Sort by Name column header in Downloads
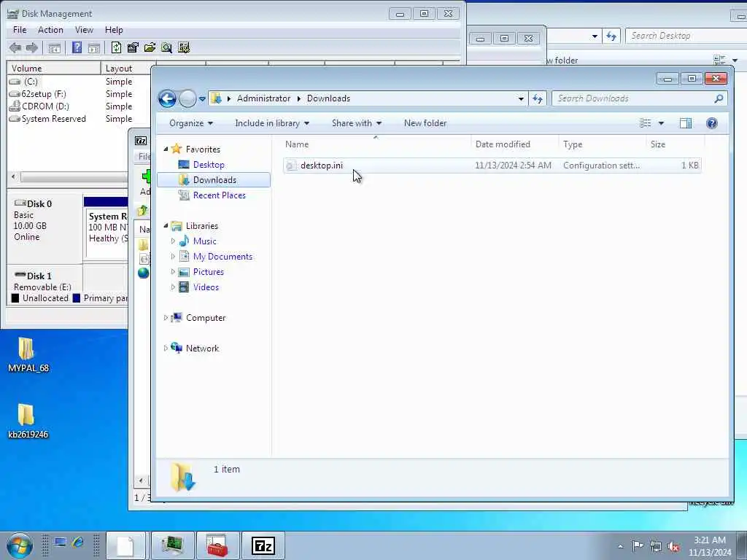Screen dimensions: 747x560 pos(297,144)
